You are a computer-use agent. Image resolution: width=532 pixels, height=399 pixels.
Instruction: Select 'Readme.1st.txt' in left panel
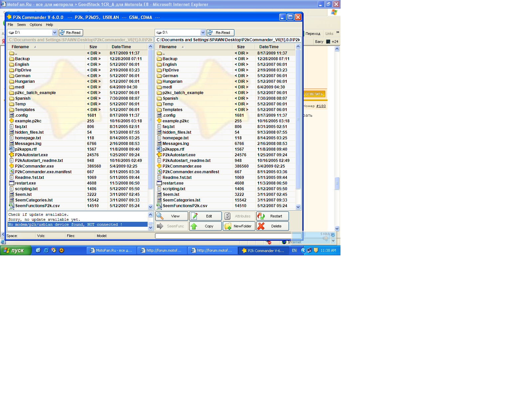[x=29, y=178]
